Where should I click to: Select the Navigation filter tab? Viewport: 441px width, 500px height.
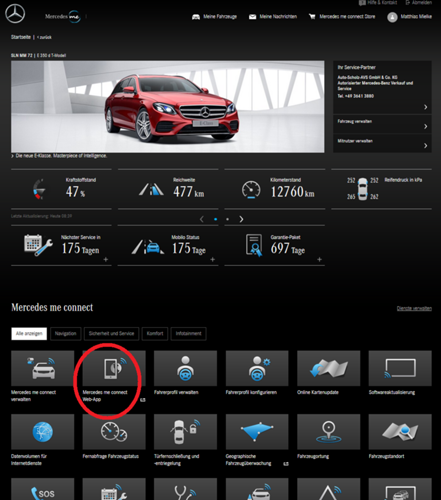click(x=66, y=334)
